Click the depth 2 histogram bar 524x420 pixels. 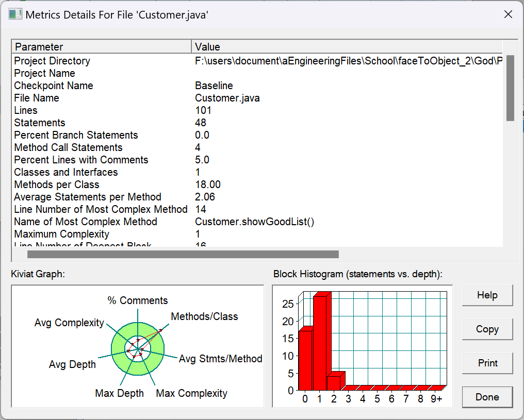[x=334, y=382]
